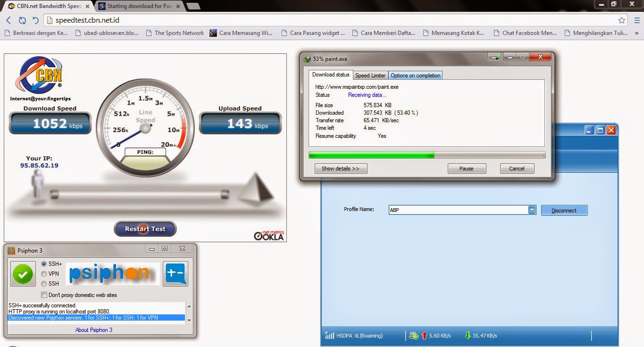This screenshot has width=644, height=347.
Task: Click the green download arrow in status bar
Action: click(468, 336)
